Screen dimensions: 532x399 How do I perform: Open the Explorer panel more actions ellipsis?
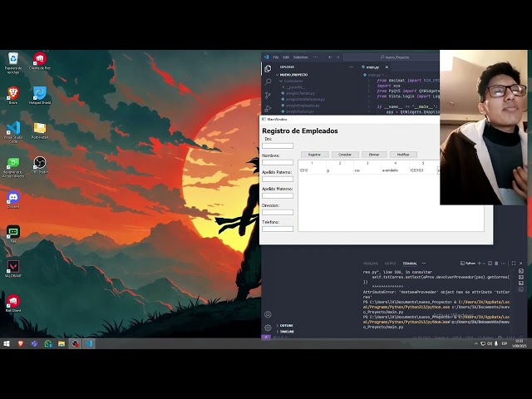point(351,67)
